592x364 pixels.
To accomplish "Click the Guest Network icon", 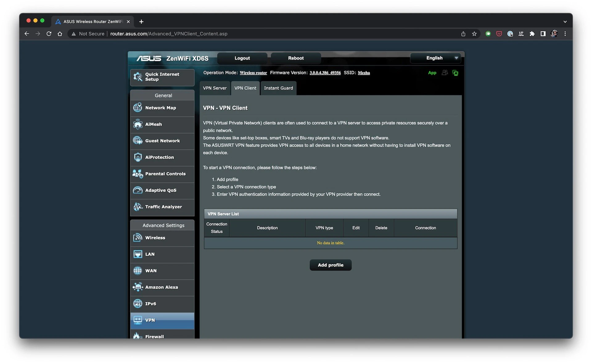I will [138, 141].
